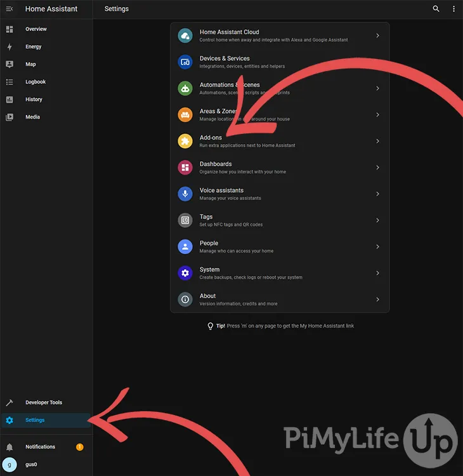This screenshot has height=476, width=463.
Task: Click the Home Assistant Cloud icon
Action: (x=185, y=36)
